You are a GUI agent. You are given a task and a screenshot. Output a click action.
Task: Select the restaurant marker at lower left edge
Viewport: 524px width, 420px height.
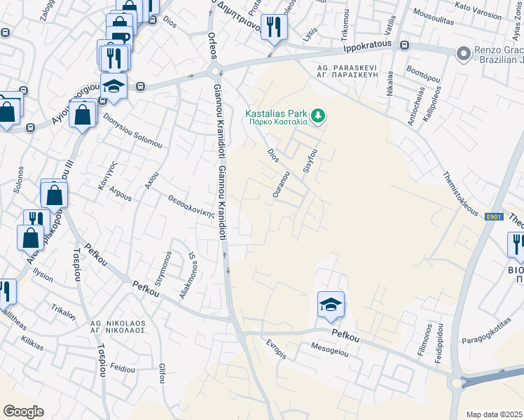[x=5, y=293]
